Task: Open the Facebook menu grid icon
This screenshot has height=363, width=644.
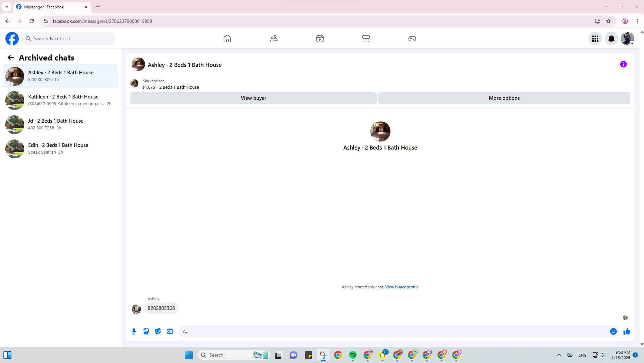Action: point(595,39)
